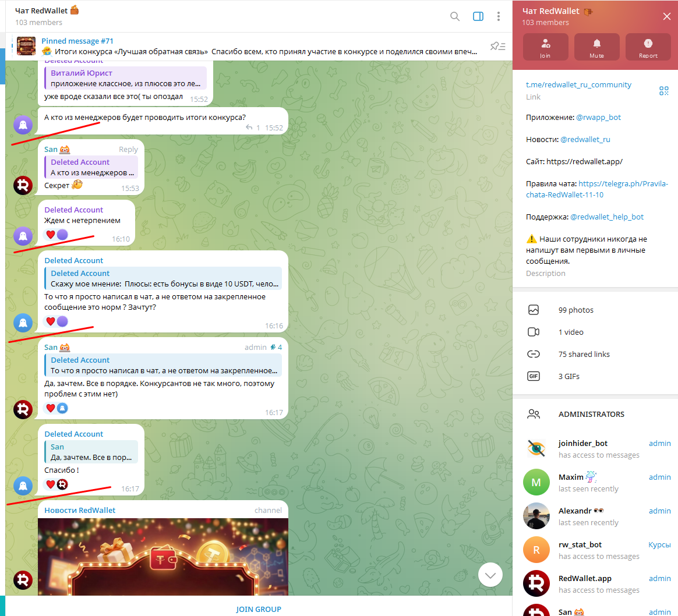Mute the group with the bell button

click(596, 47)
